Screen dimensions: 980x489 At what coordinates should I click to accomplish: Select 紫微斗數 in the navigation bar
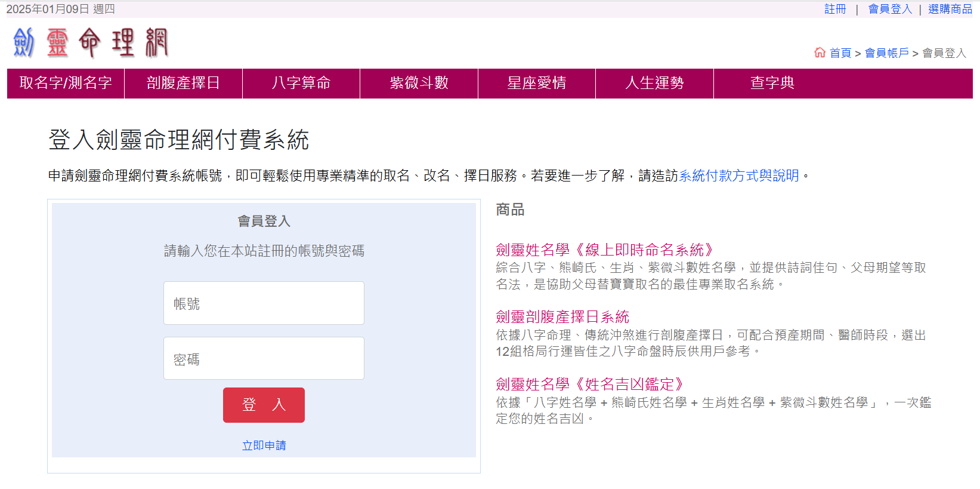(419, 83)
